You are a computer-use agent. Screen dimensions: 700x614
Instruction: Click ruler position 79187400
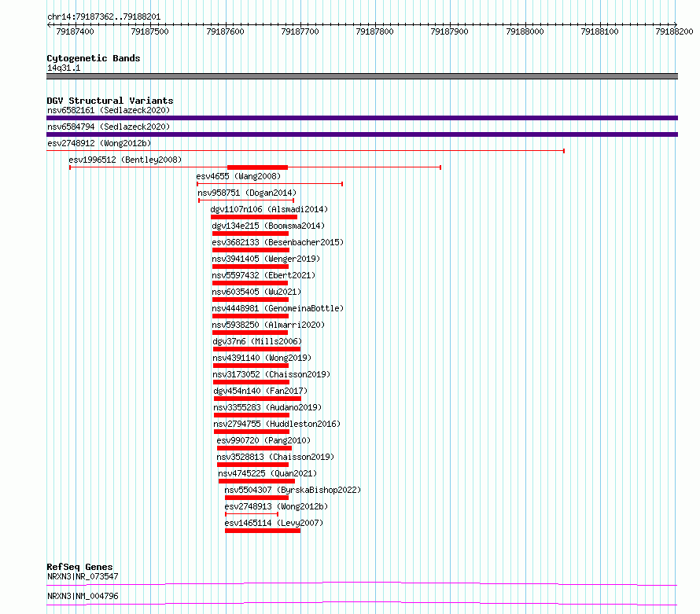pyautogui.click(x=75, y=31)
